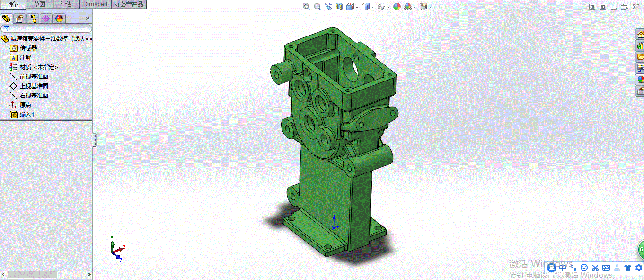Open the FeatureManager design tree tab
This screenshot has height=280, width=644.
(6, 18)
